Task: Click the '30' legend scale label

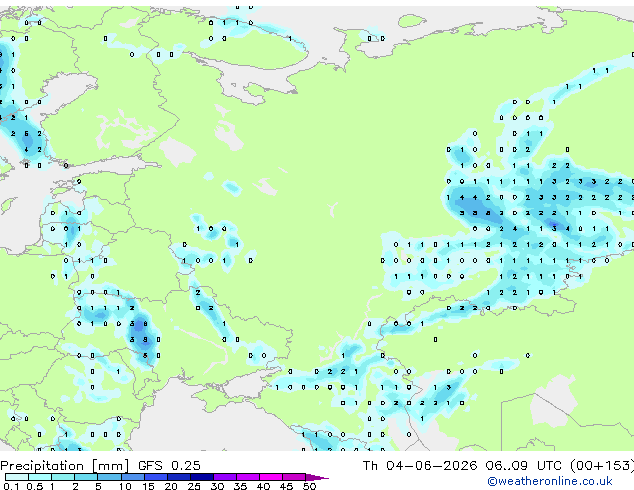Action: point(217,486)
